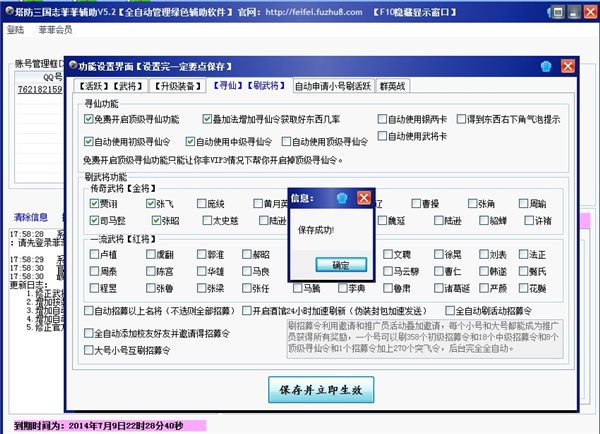Select red general 刘表
The width and height of the screenshot is (600, 434).
tap(484, 254)
